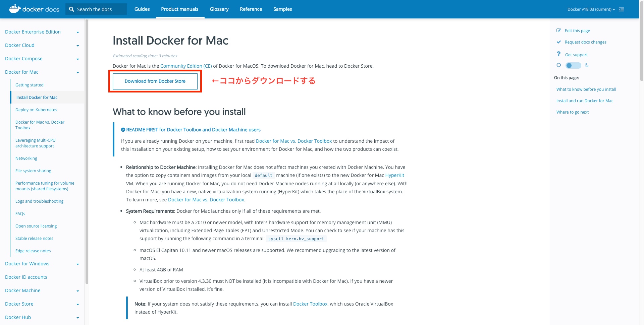Open the Glossary tab

pyautogui.click(x=219, y=9)
